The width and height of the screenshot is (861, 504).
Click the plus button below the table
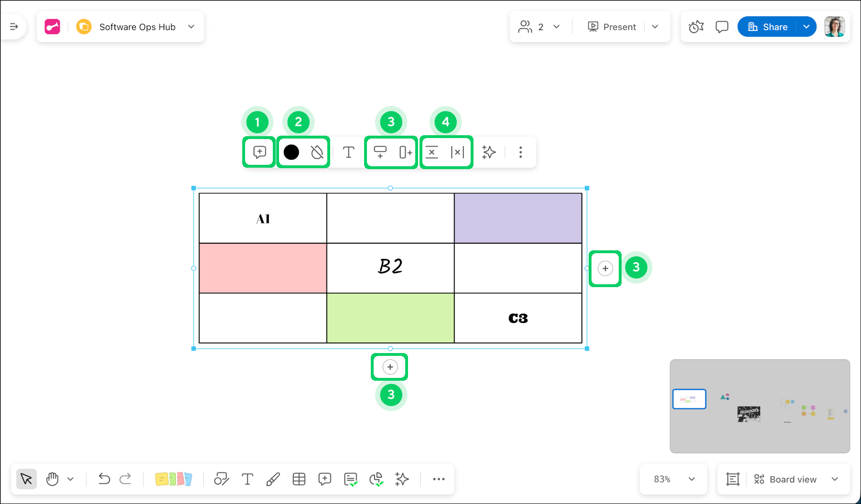point(390,367)
